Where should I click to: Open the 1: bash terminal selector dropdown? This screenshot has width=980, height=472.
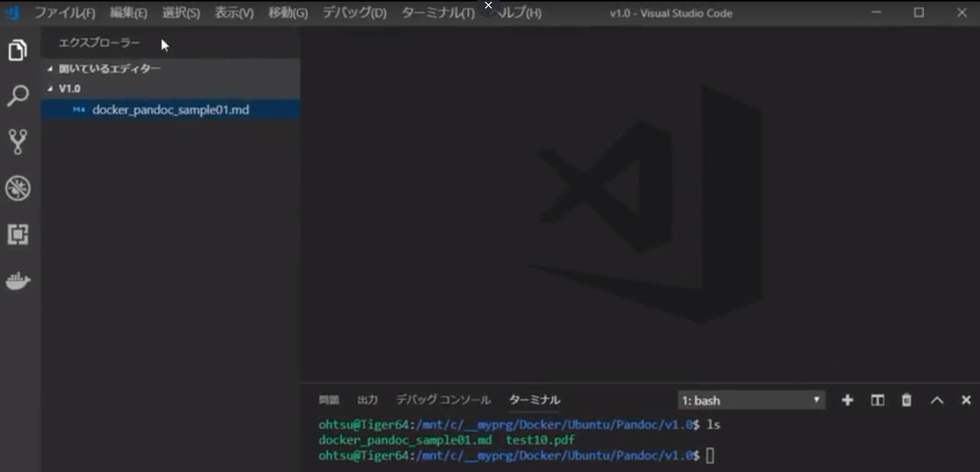tap(751, 400)
